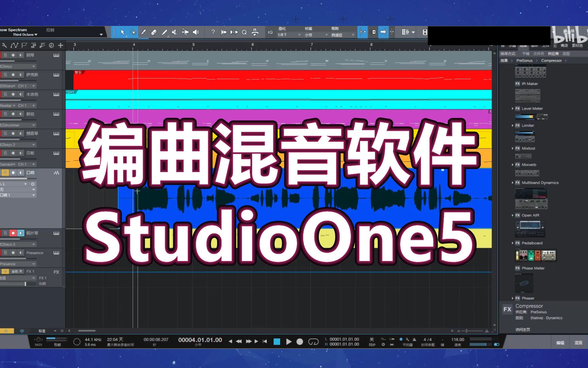Click the 编辑 button at bottom right
588x368 pixels.
[560, 343]
